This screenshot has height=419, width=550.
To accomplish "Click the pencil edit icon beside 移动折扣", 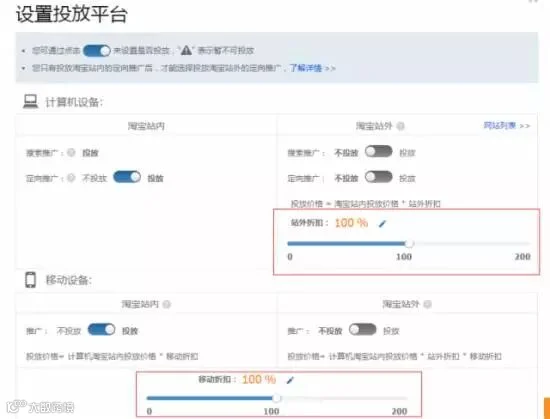I will 290,380.
